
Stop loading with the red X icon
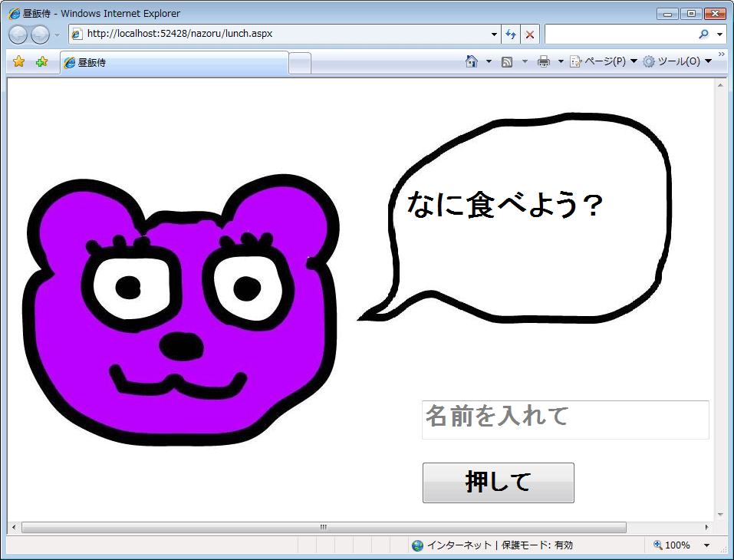[530, 35]
